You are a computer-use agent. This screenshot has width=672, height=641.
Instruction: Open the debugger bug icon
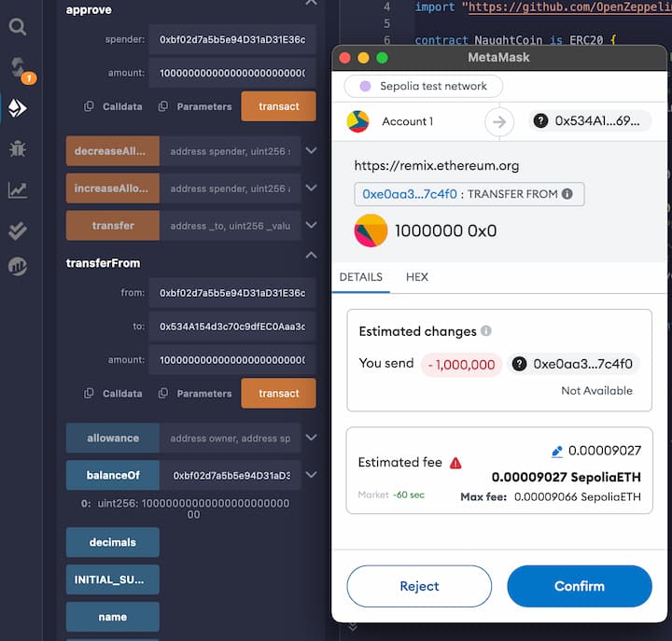coord(18,148)
